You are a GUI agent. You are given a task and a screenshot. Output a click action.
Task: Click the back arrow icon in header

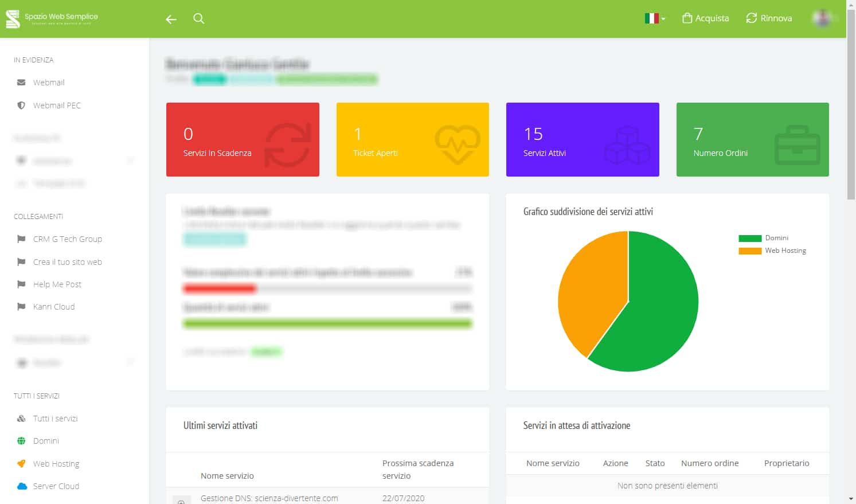pos(171,19)
